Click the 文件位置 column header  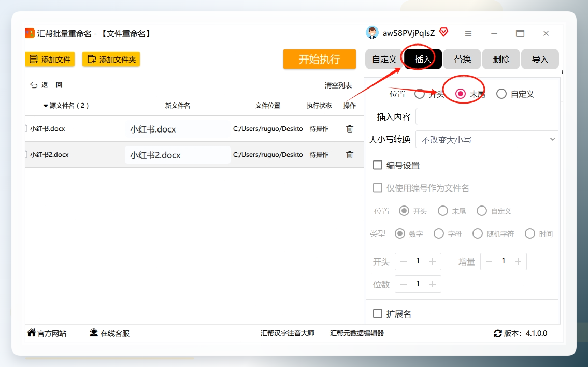(x=268, y=106)
